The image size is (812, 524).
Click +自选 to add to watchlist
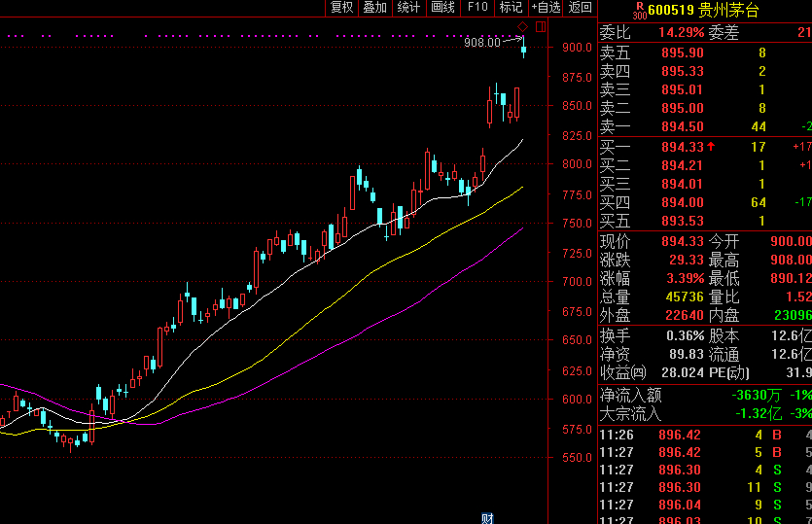coord(546,8)
